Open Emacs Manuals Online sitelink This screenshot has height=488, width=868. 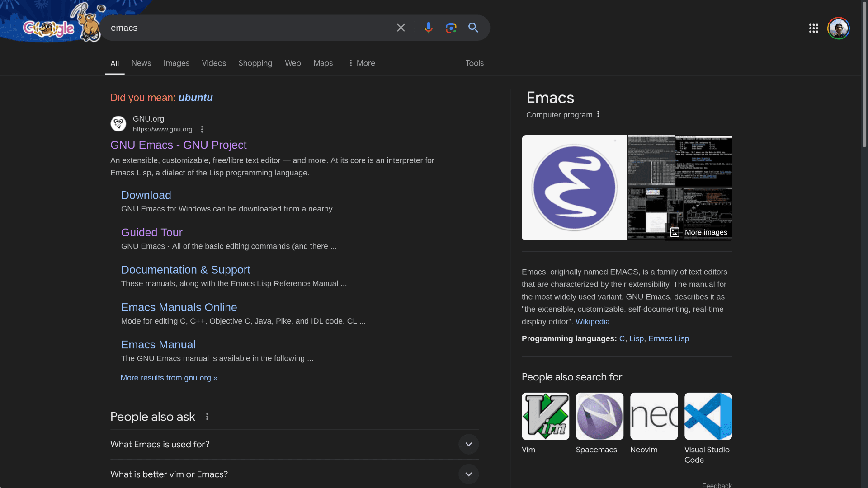(x=179, y=307)
